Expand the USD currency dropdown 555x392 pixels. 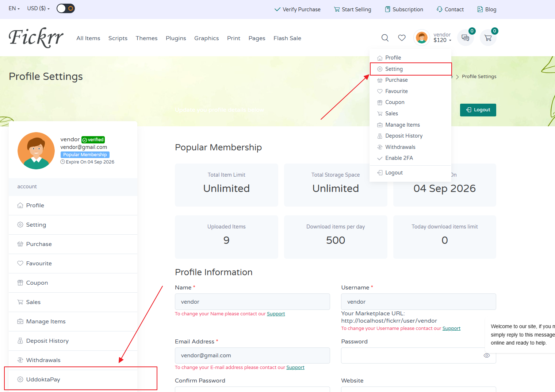(x=38, y=8)
